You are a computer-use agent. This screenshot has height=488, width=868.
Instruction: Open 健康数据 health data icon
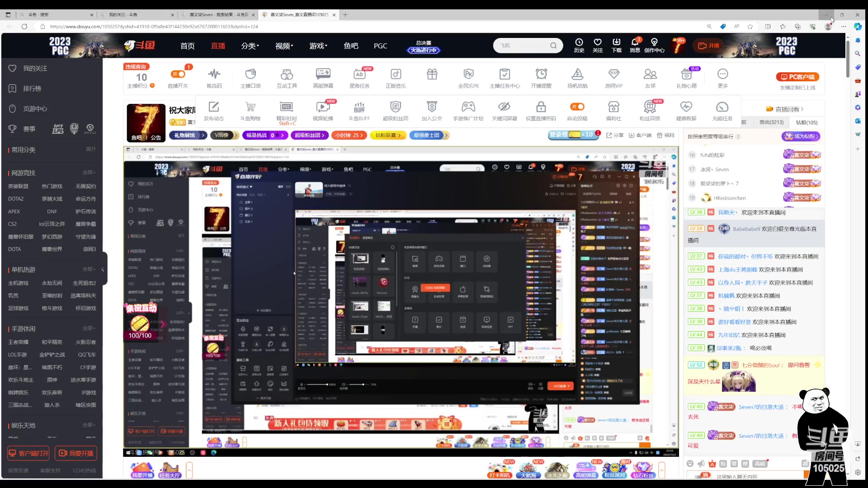point(686,111)
